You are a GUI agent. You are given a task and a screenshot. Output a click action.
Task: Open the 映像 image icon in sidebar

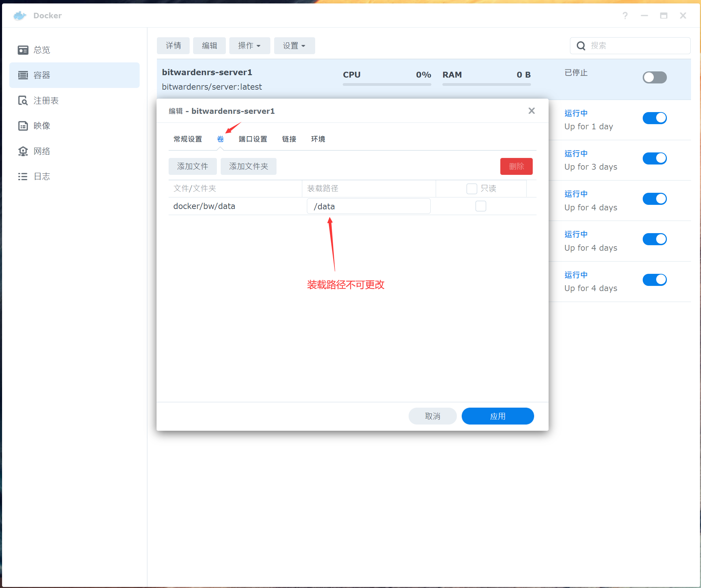pos(23,126)
